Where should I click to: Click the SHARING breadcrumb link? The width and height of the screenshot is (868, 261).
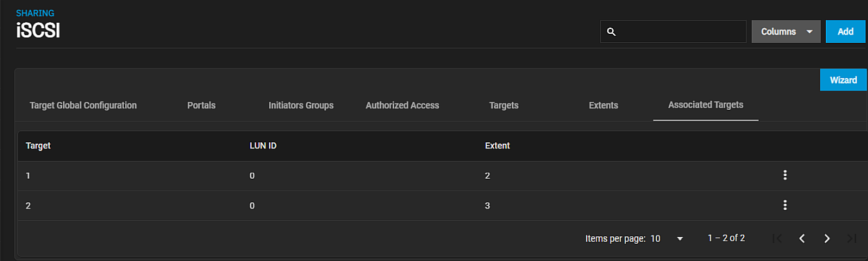coord(35,13)
